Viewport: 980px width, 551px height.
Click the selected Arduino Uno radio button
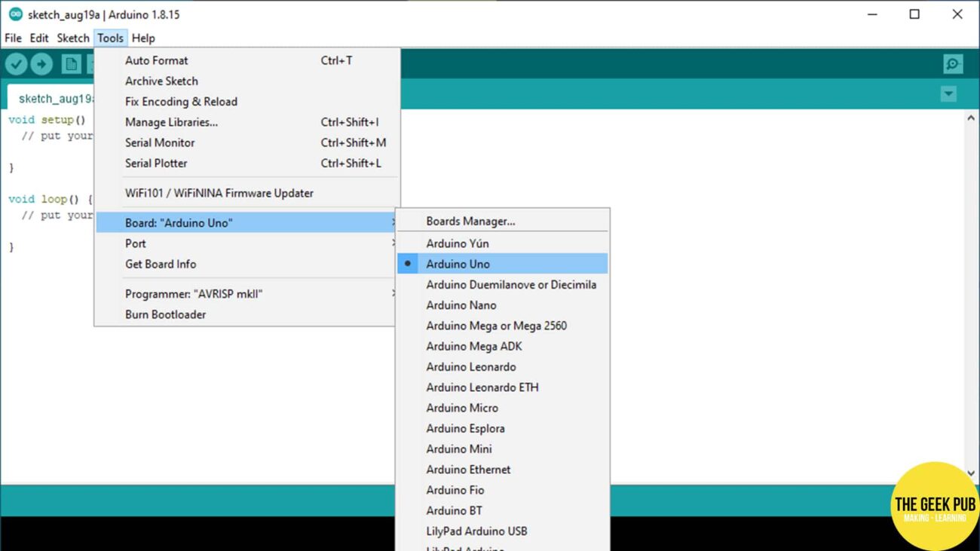(407, 263)
